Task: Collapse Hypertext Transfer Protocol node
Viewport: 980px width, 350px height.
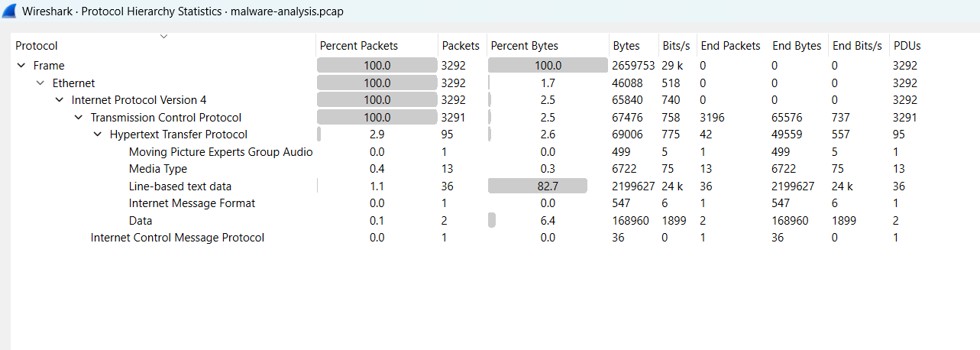Action: coord(97,134)
